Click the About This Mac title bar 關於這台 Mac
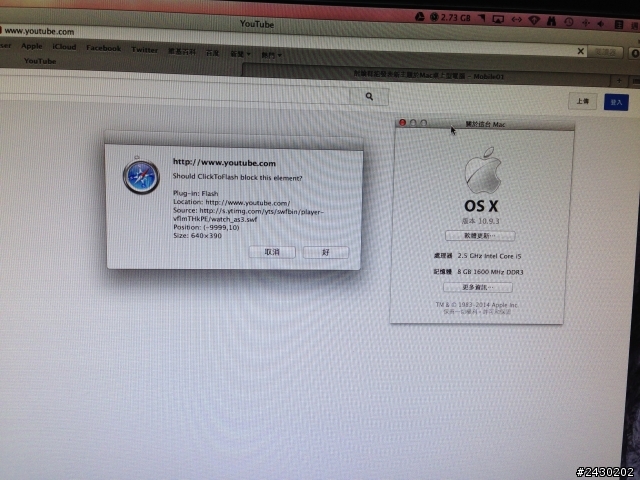 click(x=485, y=124)
